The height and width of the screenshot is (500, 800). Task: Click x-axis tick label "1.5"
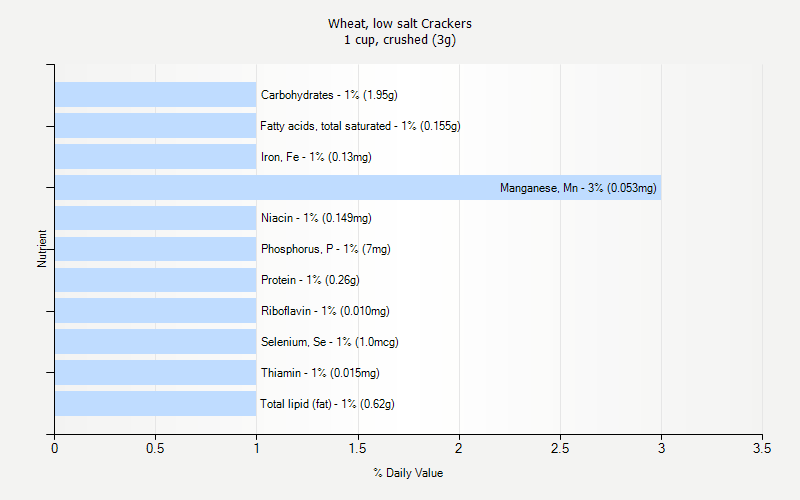click(x=358, y=448)
